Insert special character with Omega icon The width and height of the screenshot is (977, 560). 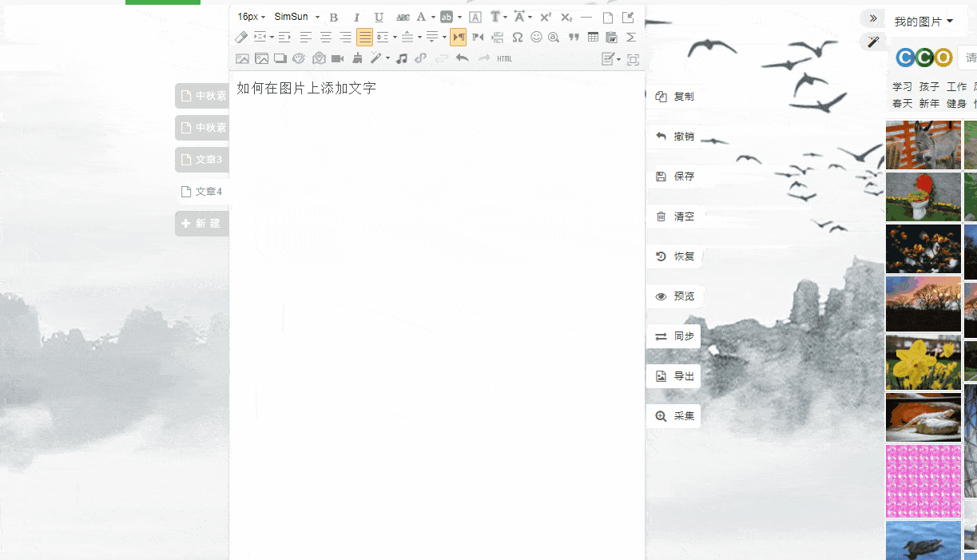click(x=517, y=37)
